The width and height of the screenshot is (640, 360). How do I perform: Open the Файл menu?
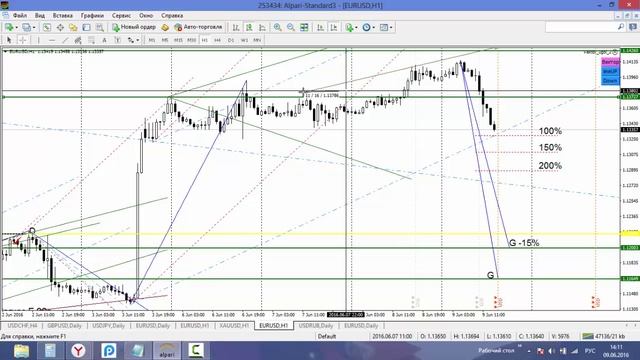[20, 16]
